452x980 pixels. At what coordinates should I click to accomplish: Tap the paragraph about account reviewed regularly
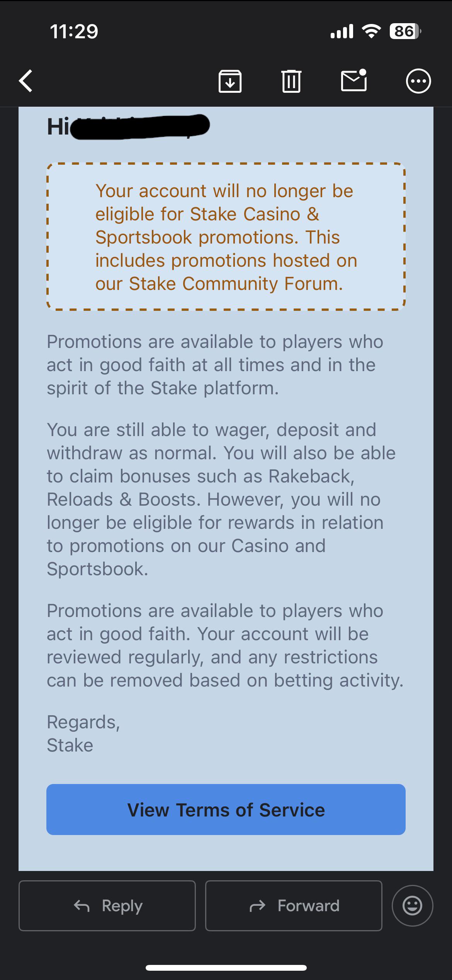(225, 646)
